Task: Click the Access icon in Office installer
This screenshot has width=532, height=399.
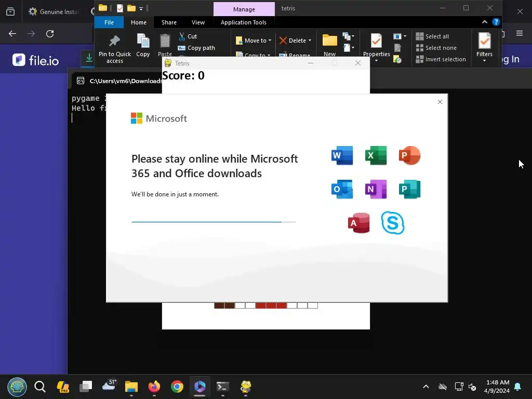Action: (x=358, y=223)
